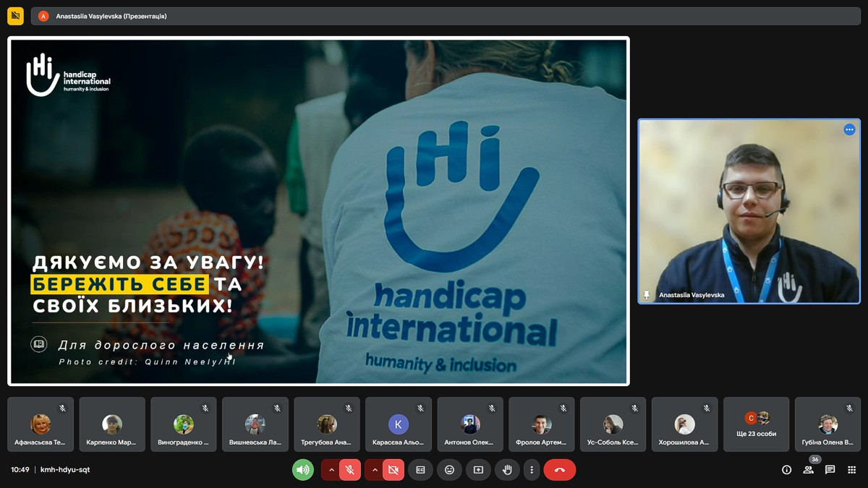
Task: Select the Карпенко participant tile
Action: coord(112,424)
